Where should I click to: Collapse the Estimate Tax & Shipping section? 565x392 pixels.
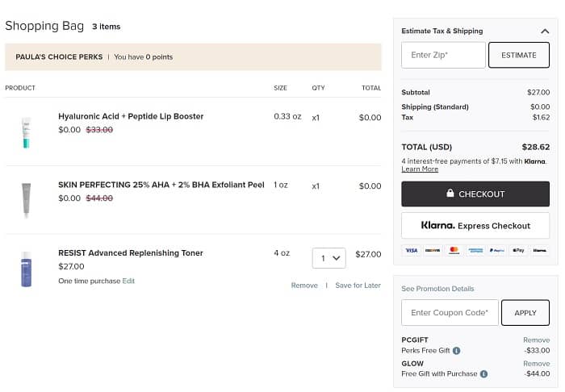point(545,31)
